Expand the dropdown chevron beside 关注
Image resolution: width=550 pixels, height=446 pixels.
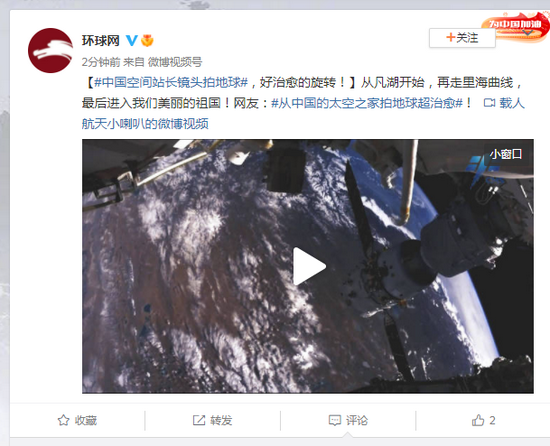click(528, 33)
